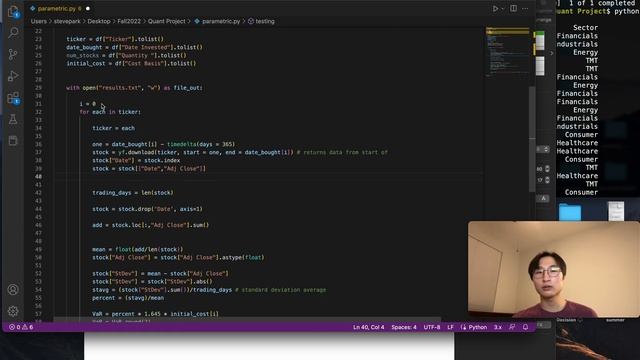Open the Extensions view
Viewport: 640px width, 360px height.
point(13,98)
